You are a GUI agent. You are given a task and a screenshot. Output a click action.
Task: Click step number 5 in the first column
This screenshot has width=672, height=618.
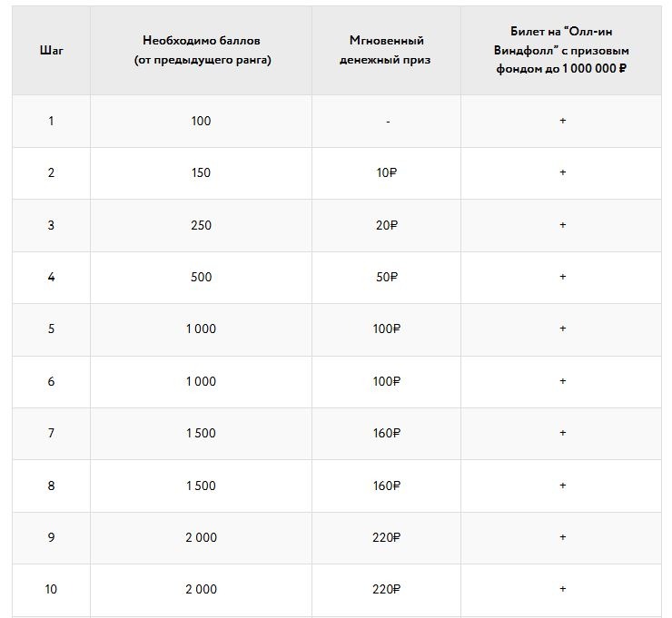(x=51, y=329)
